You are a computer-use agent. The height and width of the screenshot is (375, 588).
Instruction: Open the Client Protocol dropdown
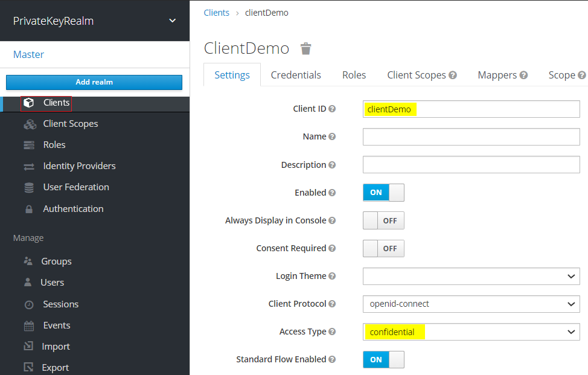471,304
